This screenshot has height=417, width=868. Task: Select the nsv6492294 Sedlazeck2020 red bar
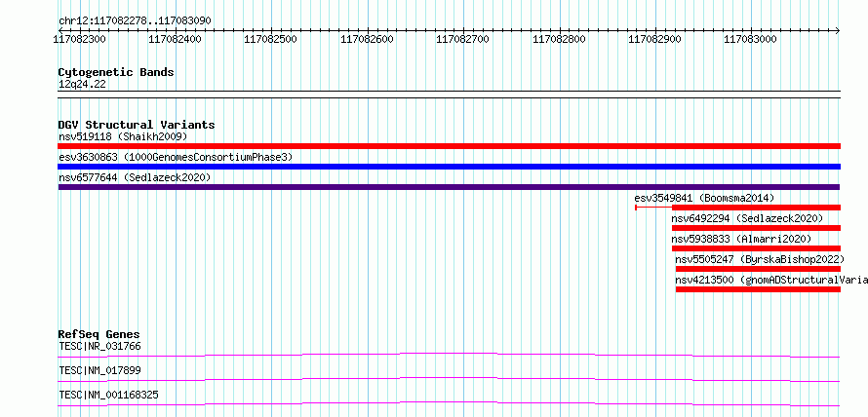(x=756, y=228)
